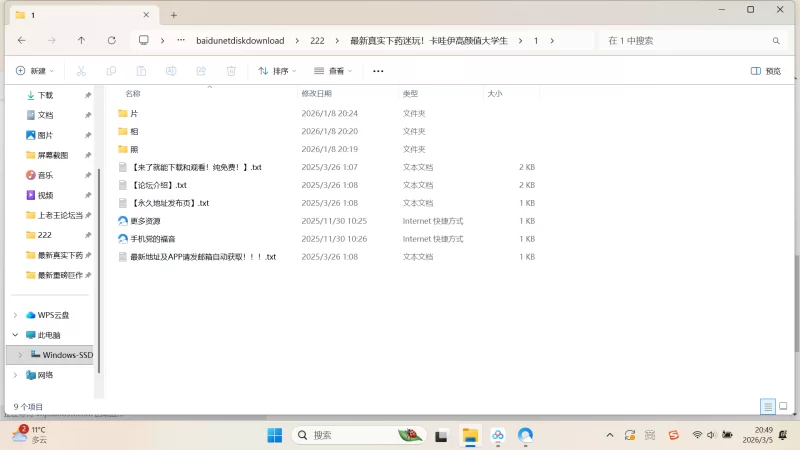Switch to details view in status bar
This screenshot has width=800, height=450.
[767, 407]
